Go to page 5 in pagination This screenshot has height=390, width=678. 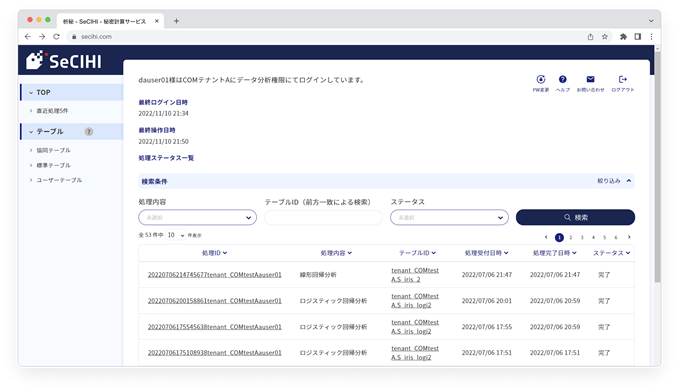(x=604, y=237)
